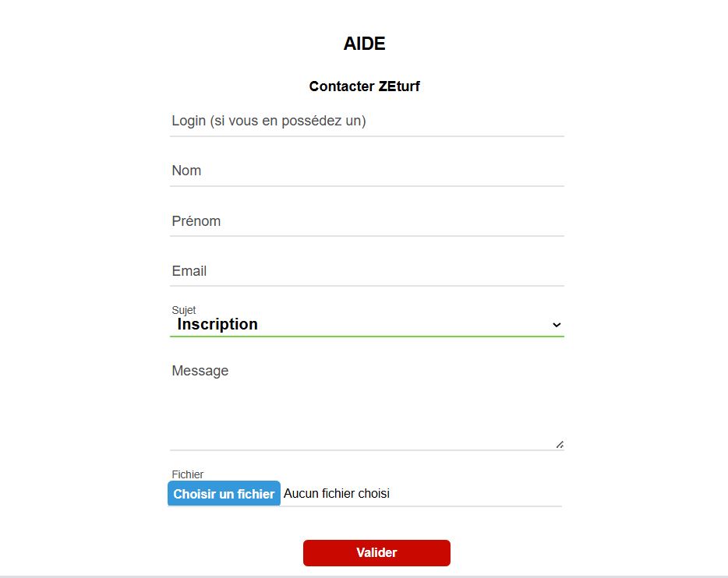Image resolution: width=728 pixels, height=578 pixels.
Task: Click the AIDE page heading
Action: coord(365,44)
